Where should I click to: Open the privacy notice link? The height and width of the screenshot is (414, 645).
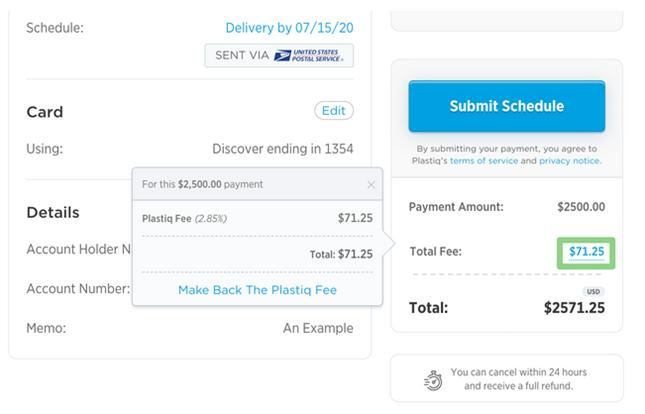[x=570, y=160]
